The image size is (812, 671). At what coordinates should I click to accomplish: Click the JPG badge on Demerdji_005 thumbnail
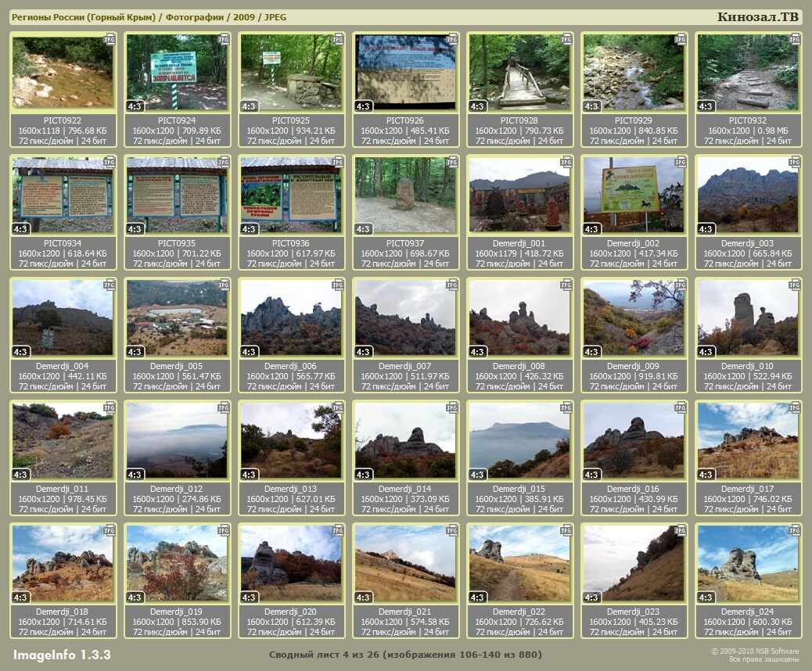pos(225,285)
